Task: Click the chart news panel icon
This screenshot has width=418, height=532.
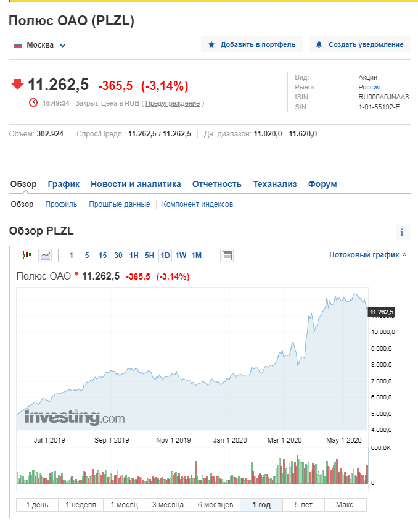Action: click(226, 256)
